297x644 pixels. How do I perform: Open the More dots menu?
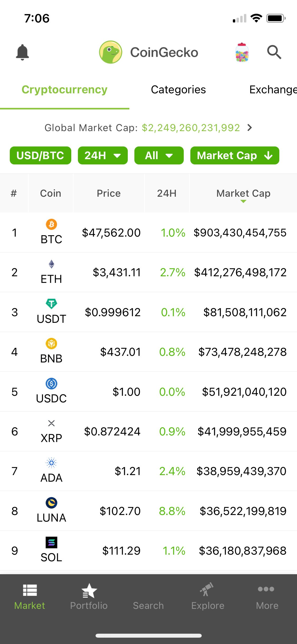point(267,589)
